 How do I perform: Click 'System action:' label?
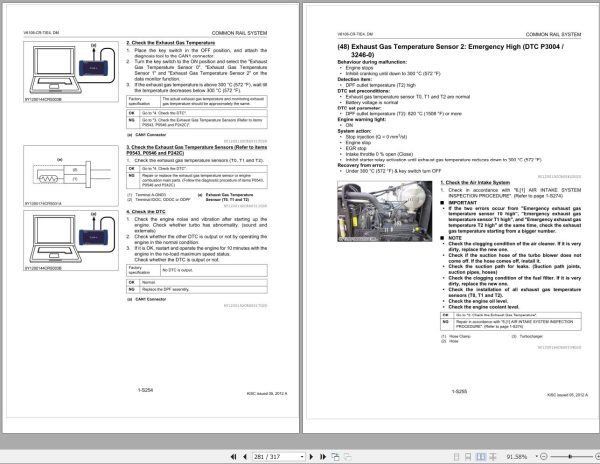coord(354,131)
